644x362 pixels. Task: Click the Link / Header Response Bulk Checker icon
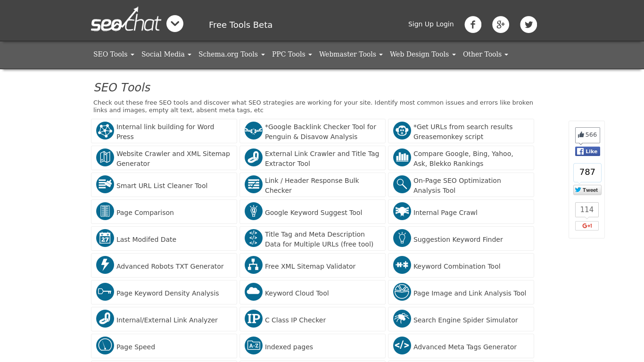pyautogui.click(x=254, y=184)
